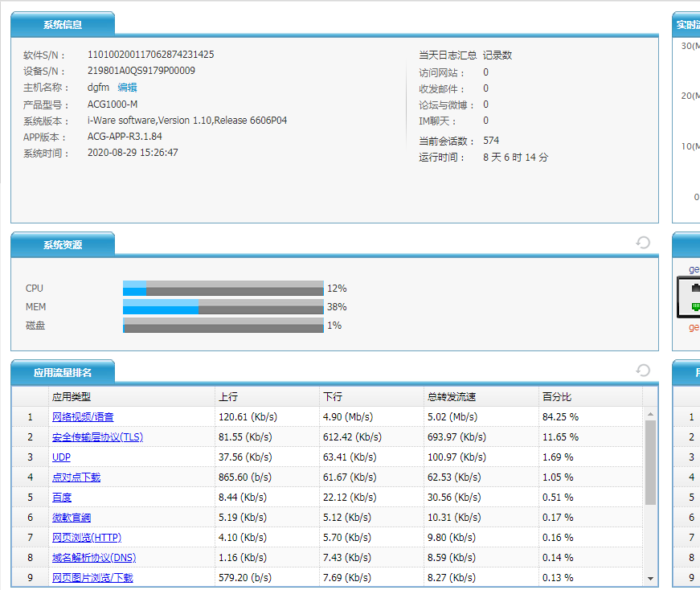Click 38% MEM percentage label
700x590 pixels.
click(x=337, y=307)
